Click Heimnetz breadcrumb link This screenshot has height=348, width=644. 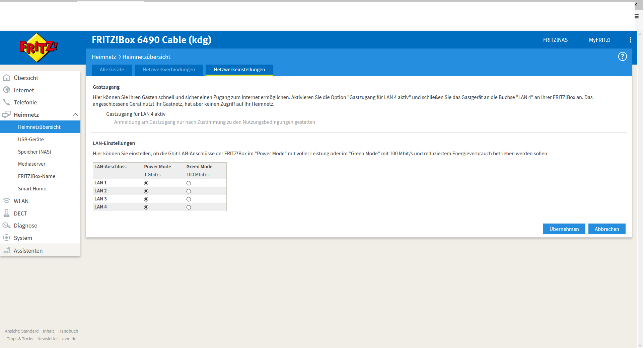(x=104, y=57)
